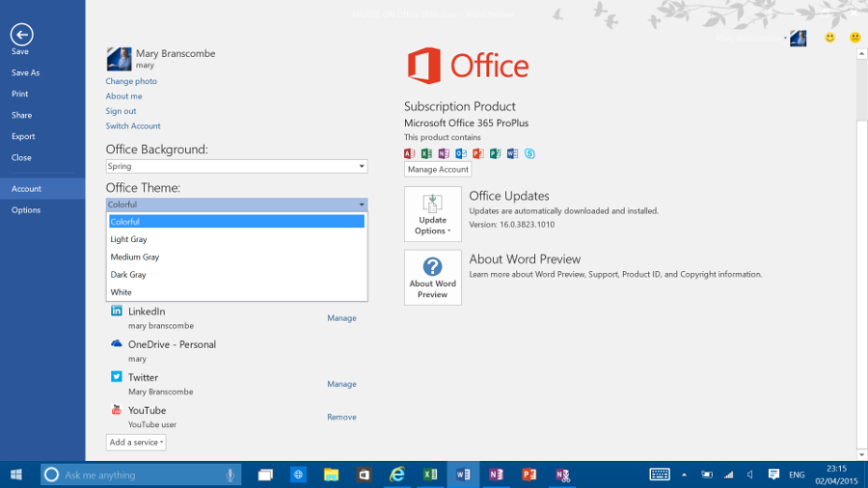
Task: Open the clock showing 23:15
Action: 836,474
